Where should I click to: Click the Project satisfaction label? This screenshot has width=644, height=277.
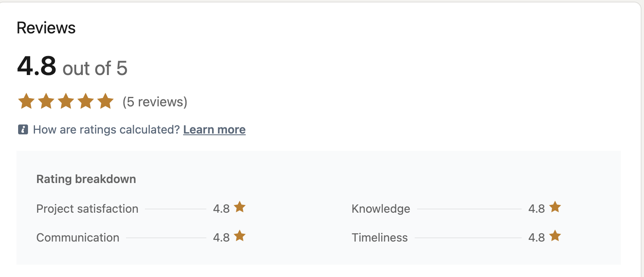(x=87, y=209)
